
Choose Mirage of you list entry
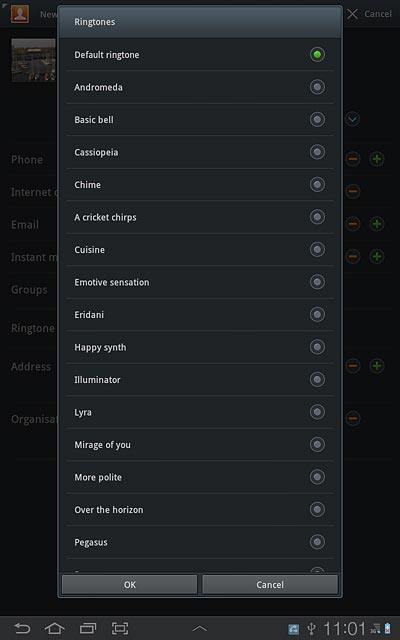[200, 444]
